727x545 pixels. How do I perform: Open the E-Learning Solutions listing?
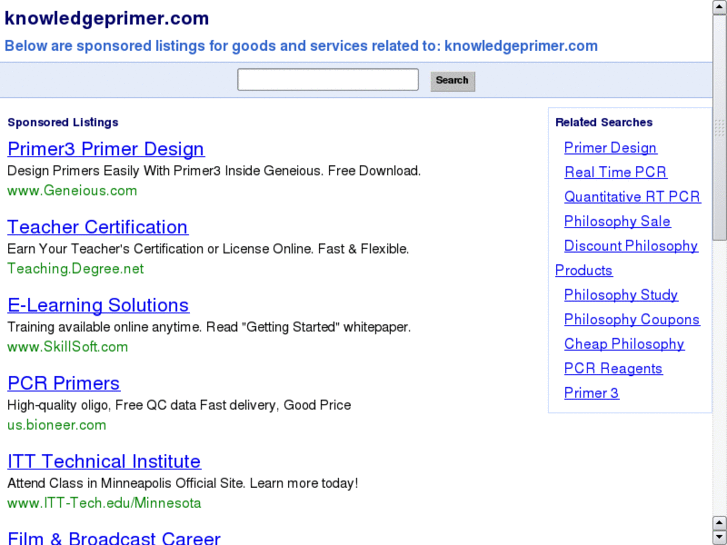point(98,305)
